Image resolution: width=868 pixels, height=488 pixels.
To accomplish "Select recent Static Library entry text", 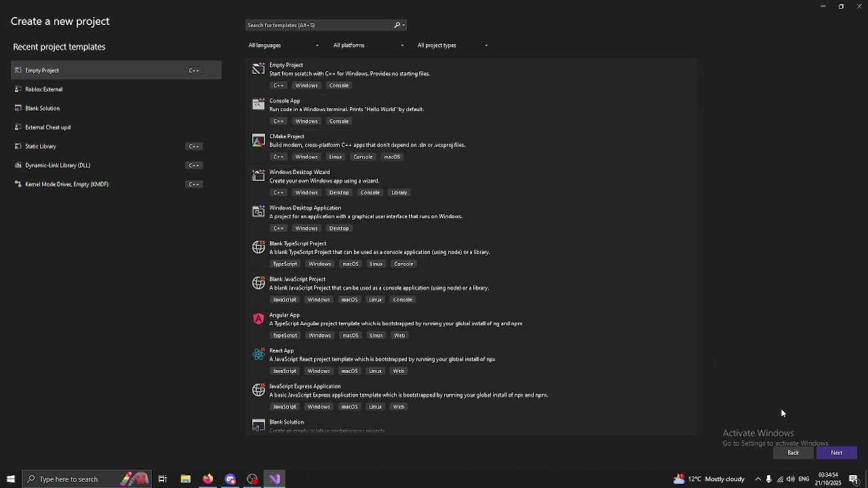I will [x=41, y=146].
